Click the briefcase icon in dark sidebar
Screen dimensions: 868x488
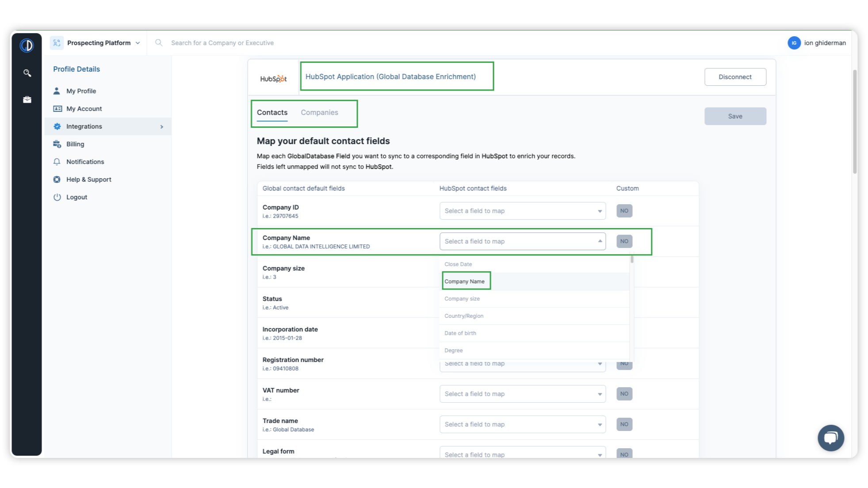[27, 99]
